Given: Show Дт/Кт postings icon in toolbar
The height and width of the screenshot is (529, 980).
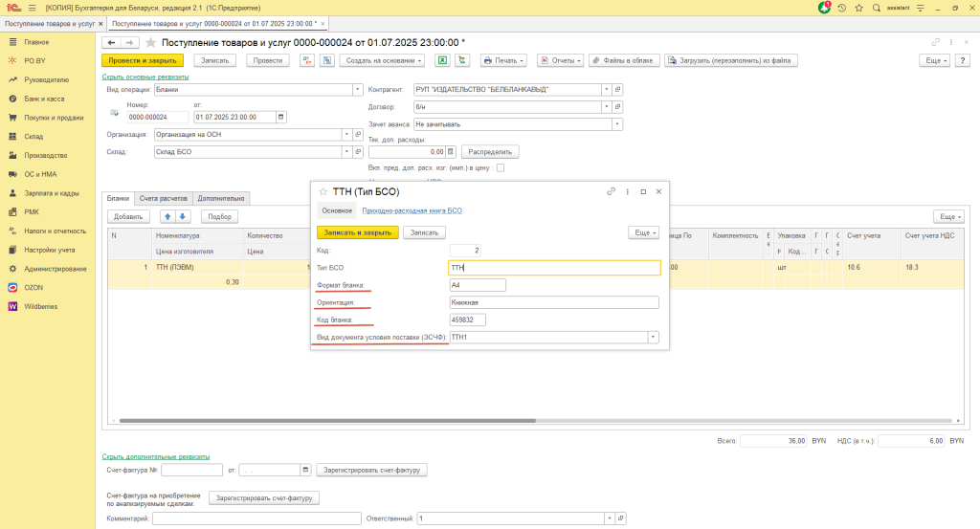Looking at the screenshot, I should pyautogui.click(x=307, y=60).
